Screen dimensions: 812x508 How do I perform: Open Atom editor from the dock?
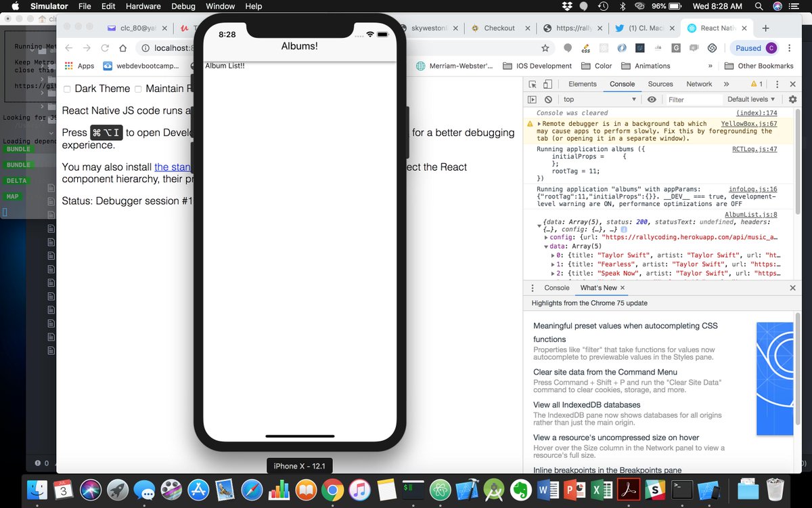[x=441, y=489]
